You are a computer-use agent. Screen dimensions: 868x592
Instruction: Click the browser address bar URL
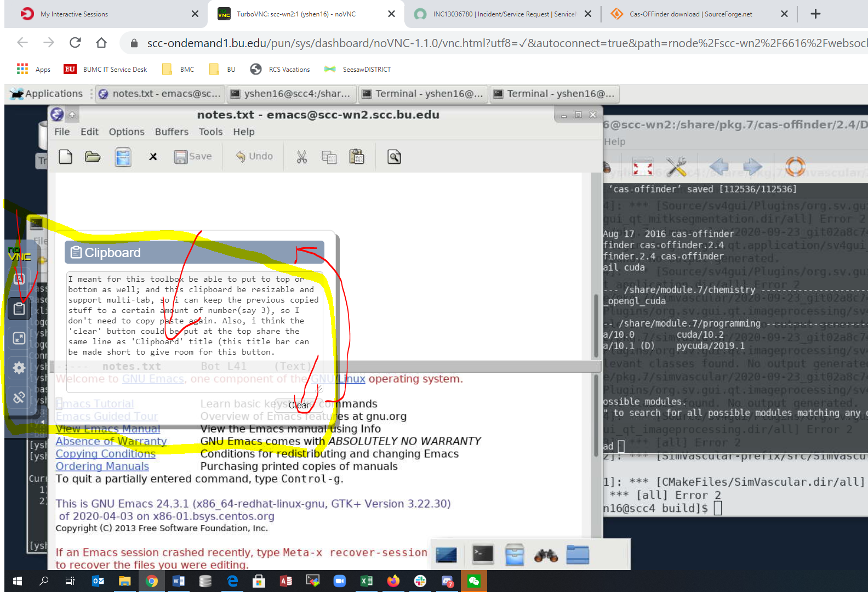coord(507,43)
